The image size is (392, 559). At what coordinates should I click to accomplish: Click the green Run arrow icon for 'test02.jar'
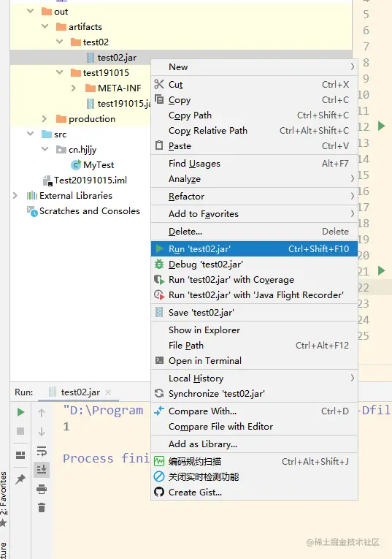pos(159,248)
